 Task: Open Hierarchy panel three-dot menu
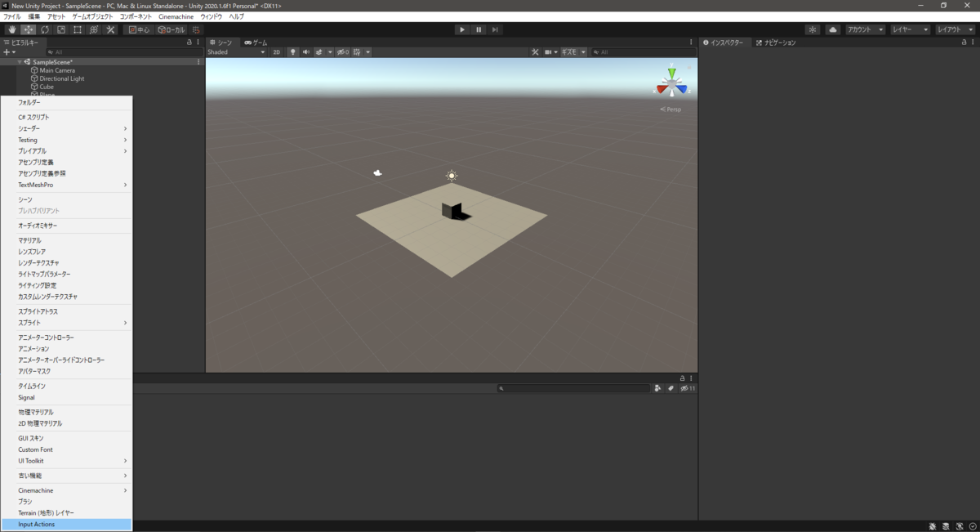point(198,42)
